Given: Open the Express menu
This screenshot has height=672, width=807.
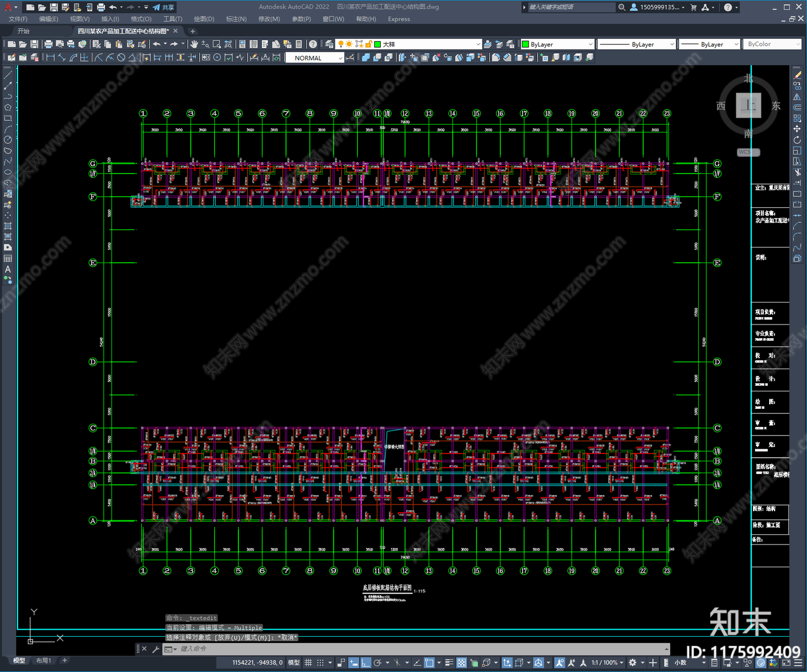Looking at the screenshot, I should tap(399, 19).
